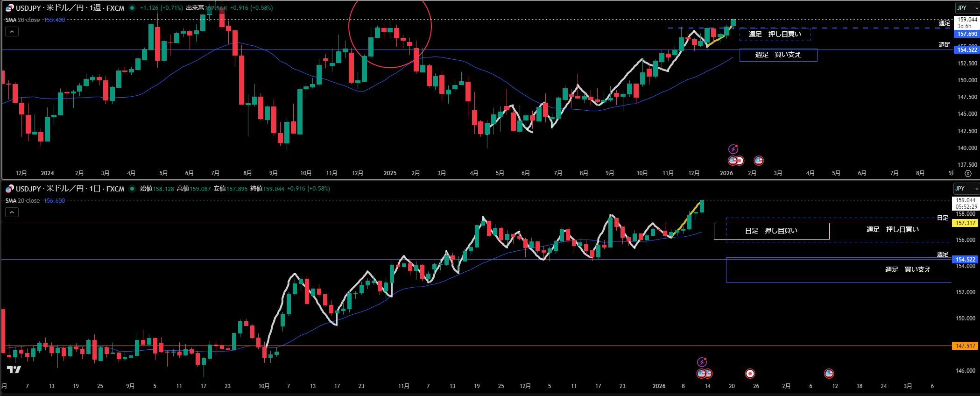
Task: Collapse the indicator legend on daily chart
Action: tap(12, 212)
